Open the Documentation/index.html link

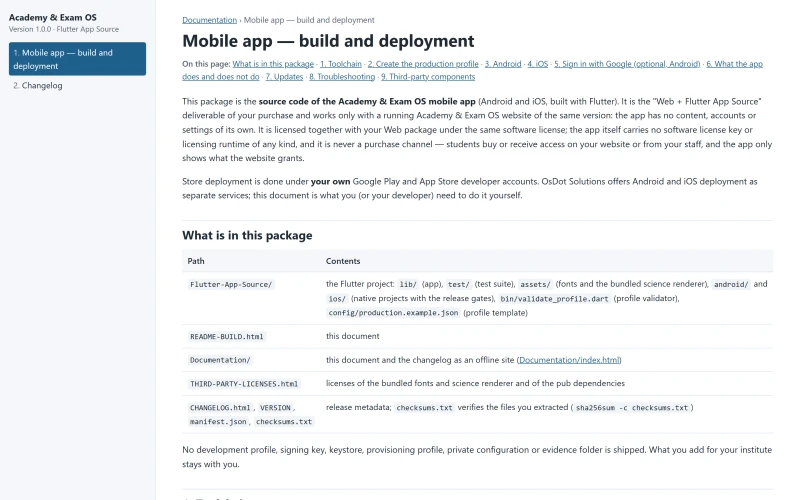569,360
